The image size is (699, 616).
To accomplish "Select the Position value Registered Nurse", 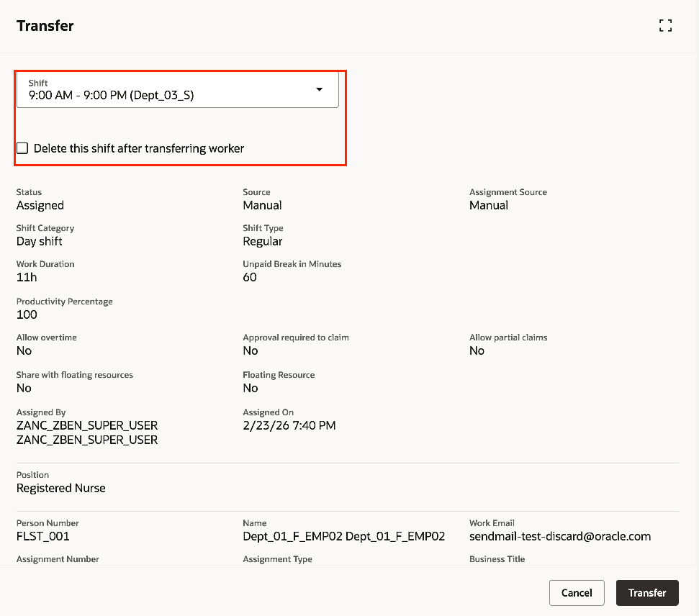I will 61,488.
